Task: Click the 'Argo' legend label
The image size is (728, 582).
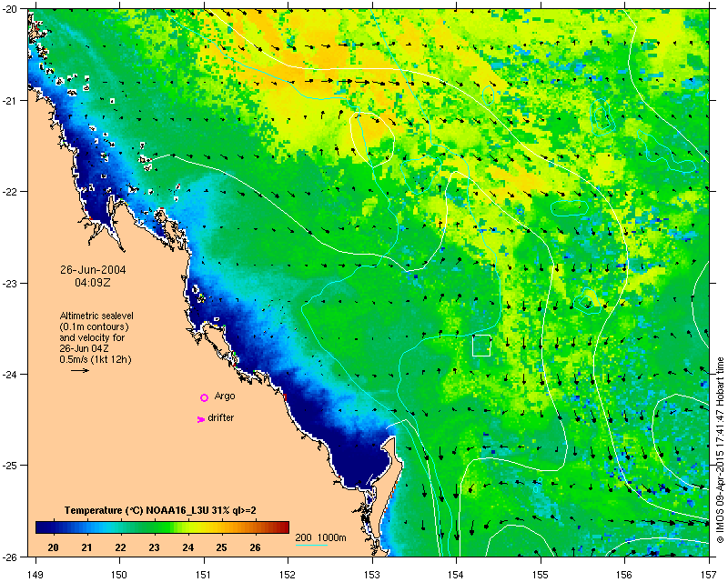Action: pos(225,396)
